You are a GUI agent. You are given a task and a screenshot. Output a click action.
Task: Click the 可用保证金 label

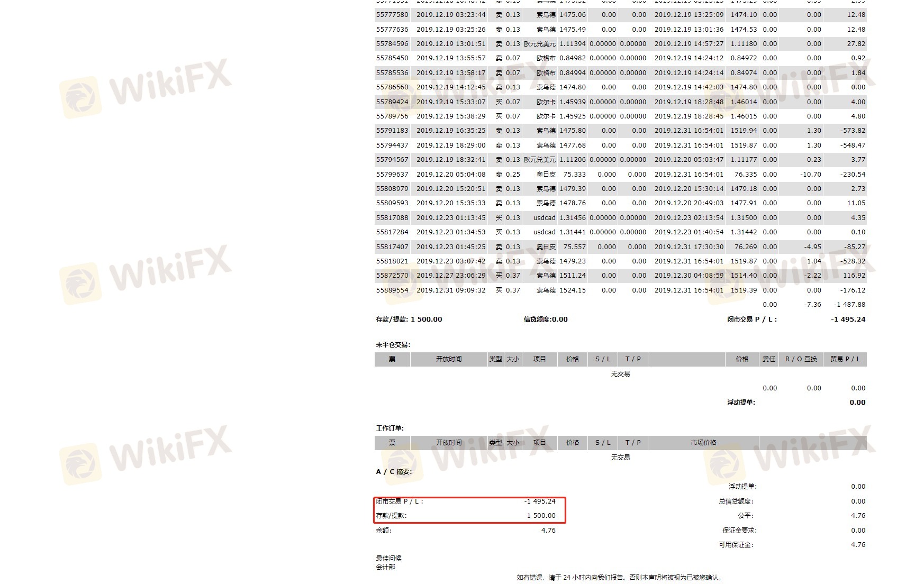[736, 545]
